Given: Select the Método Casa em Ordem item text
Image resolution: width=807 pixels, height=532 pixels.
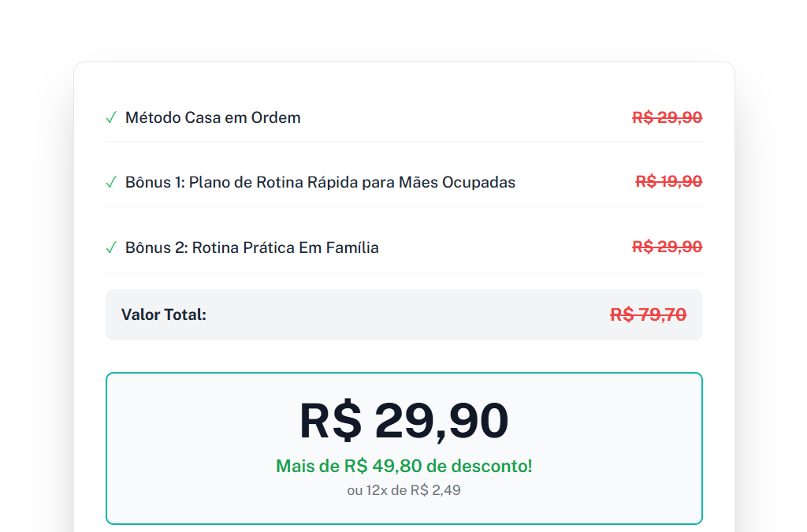Looking at the screenshot, I should (x=213, y=117).
